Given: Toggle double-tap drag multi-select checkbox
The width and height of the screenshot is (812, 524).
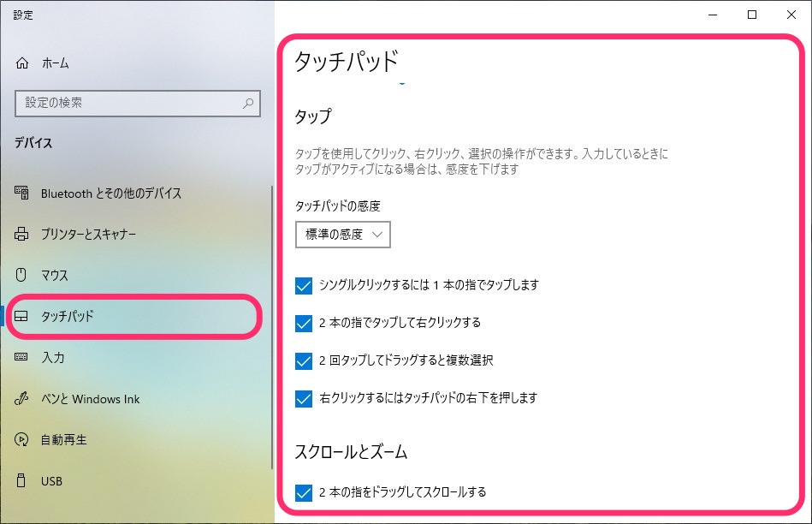Looking at the screenshot, I should [302, 360].
